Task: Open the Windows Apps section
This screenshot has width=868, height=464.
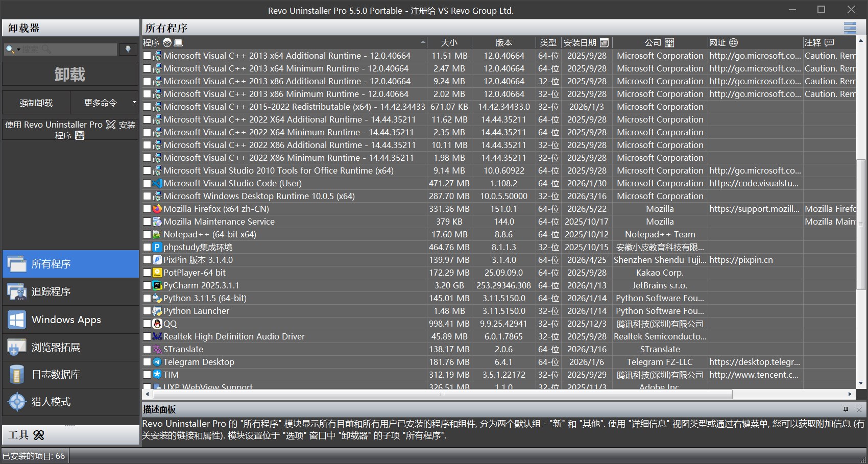Action: pos(70,320)
